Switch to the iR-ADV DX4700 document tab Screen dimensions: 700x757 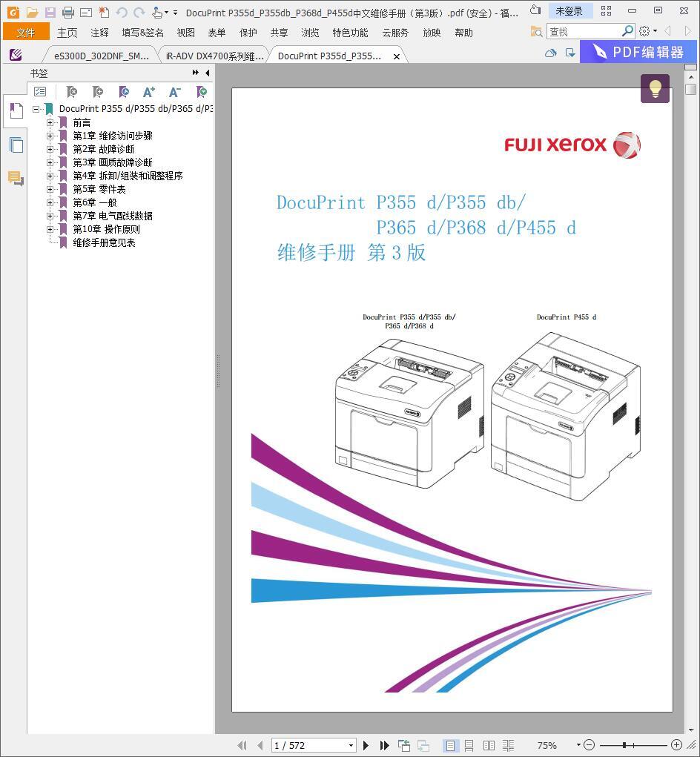(215, 56)
